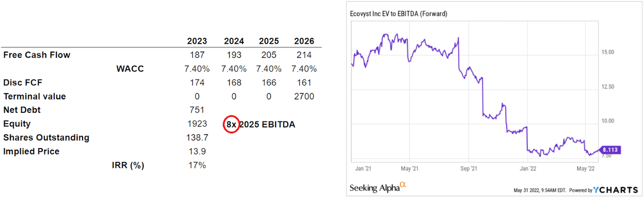Click the 2025 EBITDA text

click(267, 124)
